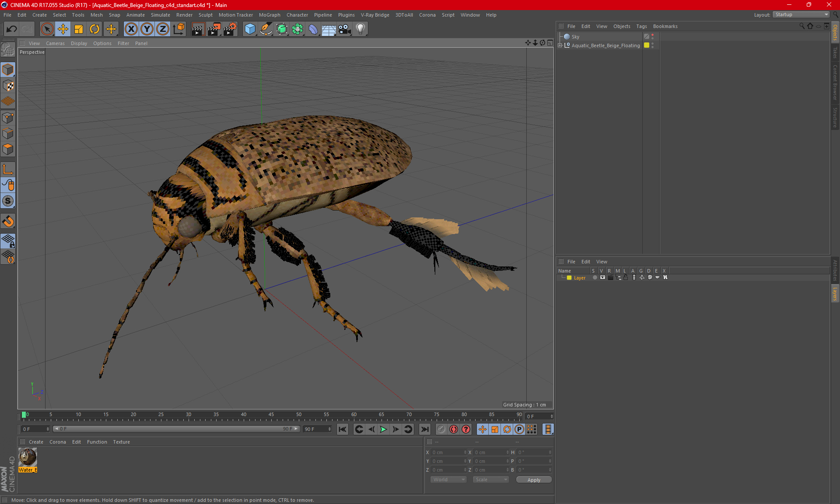Activate the Scale tool in top toolbar
Viewport: 840px width, 504px height.
click(79, 29)
